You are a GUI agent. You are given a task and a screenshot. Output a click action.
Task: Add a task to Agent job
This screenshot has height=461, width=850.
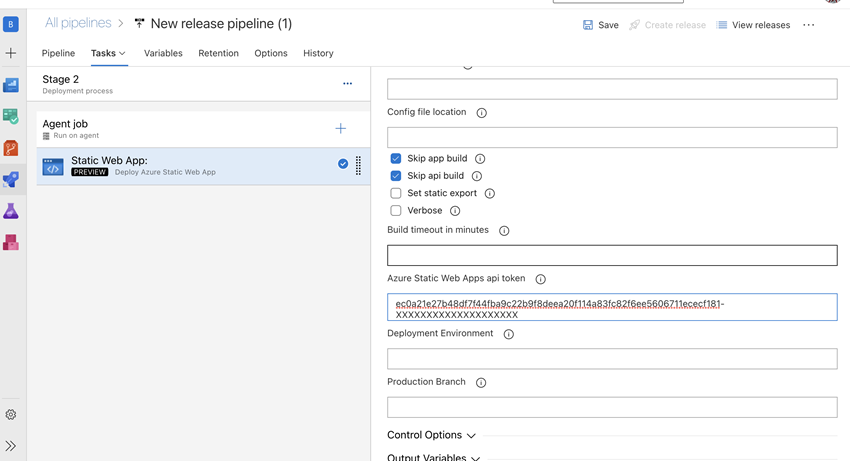pyautogui.click(x=340, y=129)
